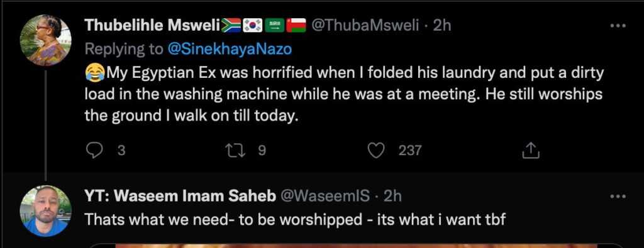Image resolution: width=644 pixels, height=248 pixels.
Task: Visit the @SinekhayaNazo profile link
Action: 229,49
